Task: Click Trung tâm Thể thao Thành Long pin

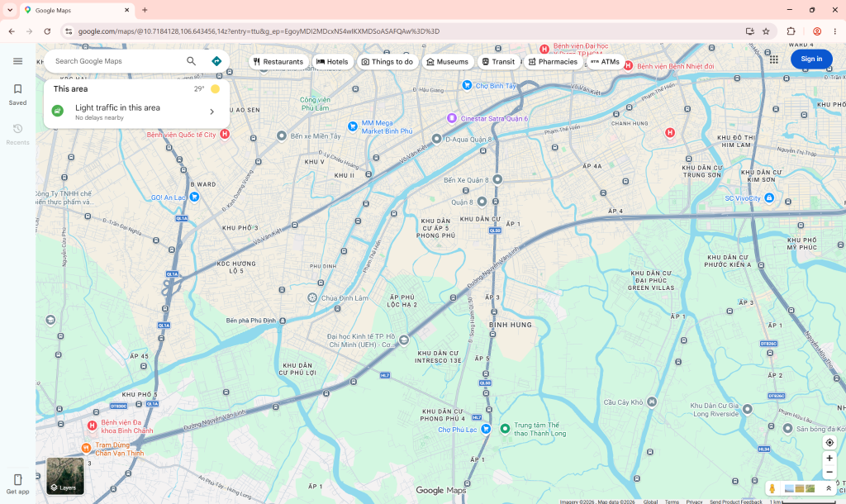Action: 505,429
